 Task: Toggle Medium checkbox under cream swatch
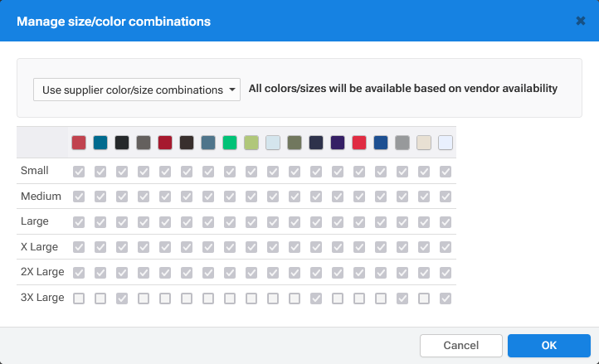[424, 197]
